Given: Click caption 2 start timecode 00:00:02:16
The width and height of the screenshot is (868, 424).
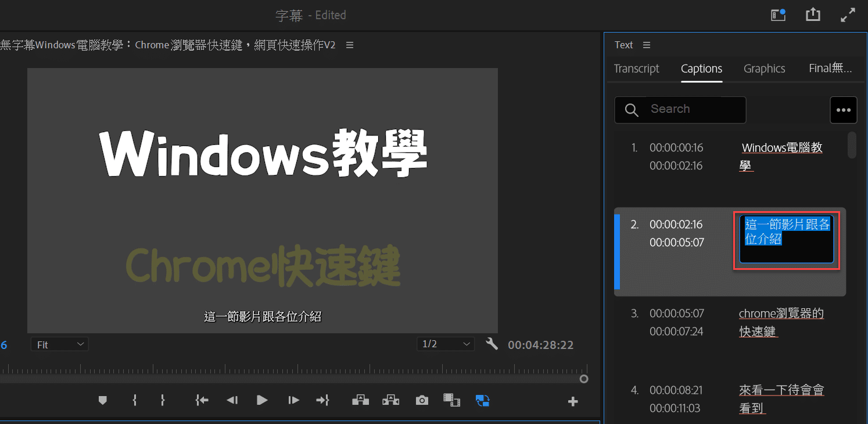Looking at the screenshot, I should [676, 224].
